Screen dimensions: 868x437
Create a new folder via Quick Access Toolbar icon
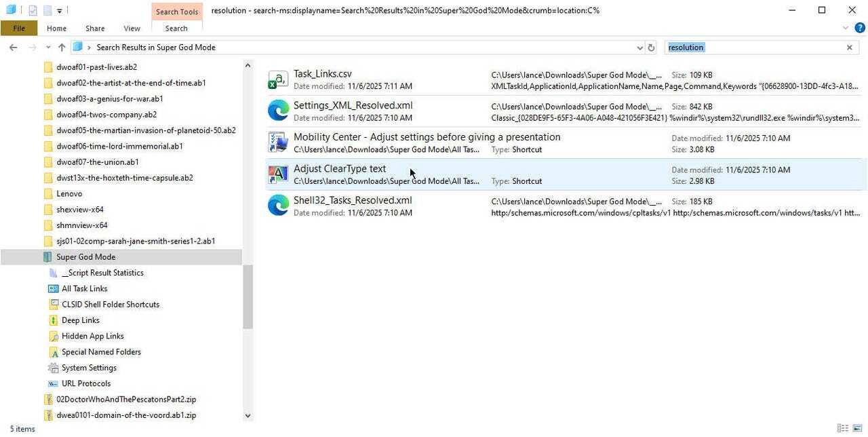46,10
